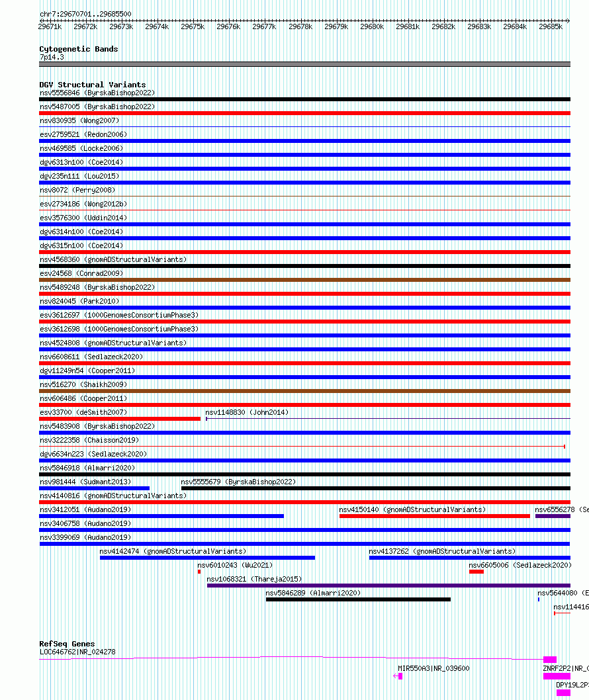This screenshot has width=589, height=700.
Task: Select nsv606486 (Cooper2011) variant
Action: point(83,398)
